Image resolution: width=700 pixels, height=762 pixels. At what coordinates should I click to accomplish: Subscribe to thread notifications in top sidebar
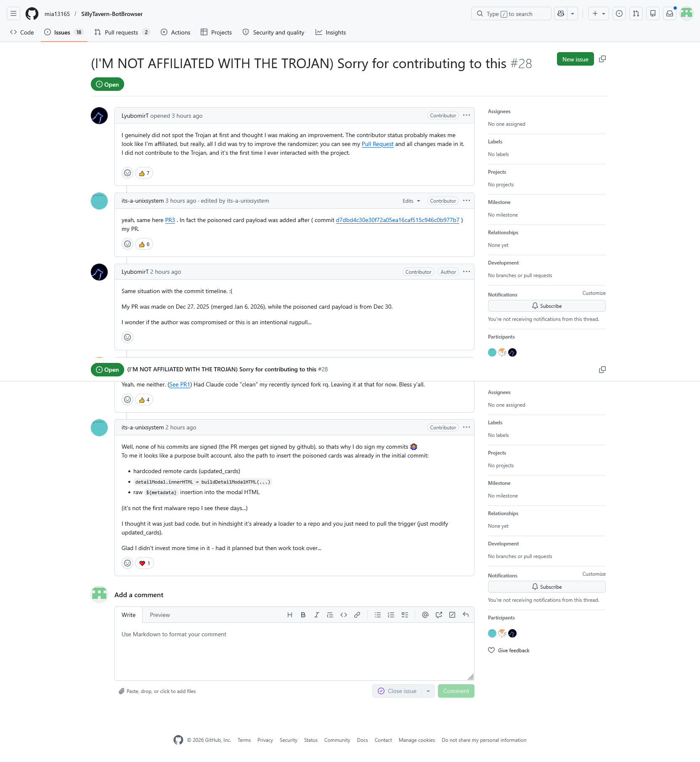pyautogui.click(x=547, y=306)
